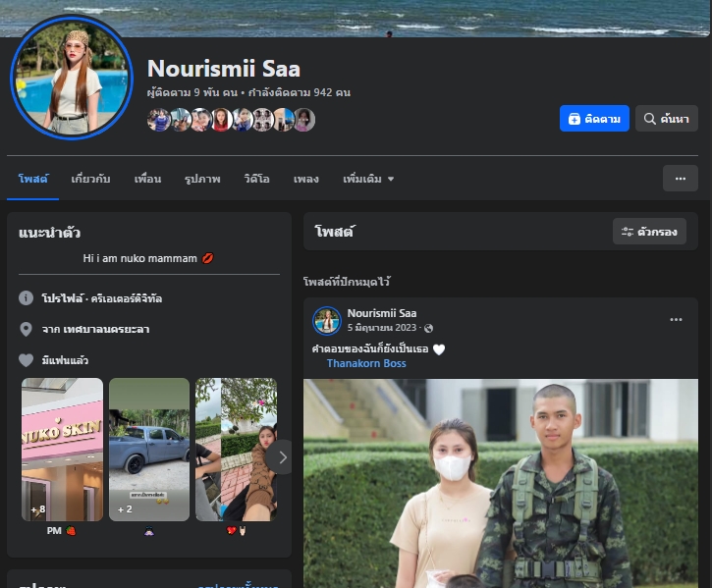
Task: Click the กำลังติดตาม 942 คน following link
Action: [x=300, y=92]
